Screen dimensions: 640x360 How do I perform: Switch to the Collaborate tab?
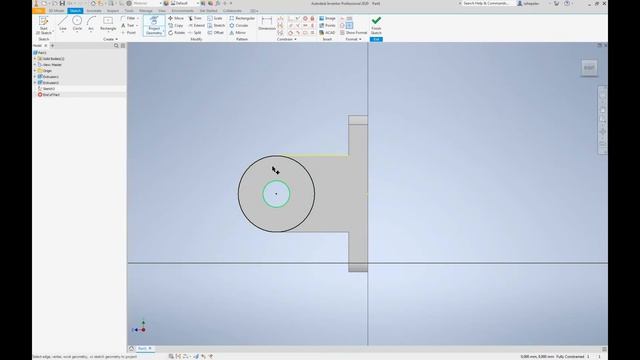tap(232, 11)
